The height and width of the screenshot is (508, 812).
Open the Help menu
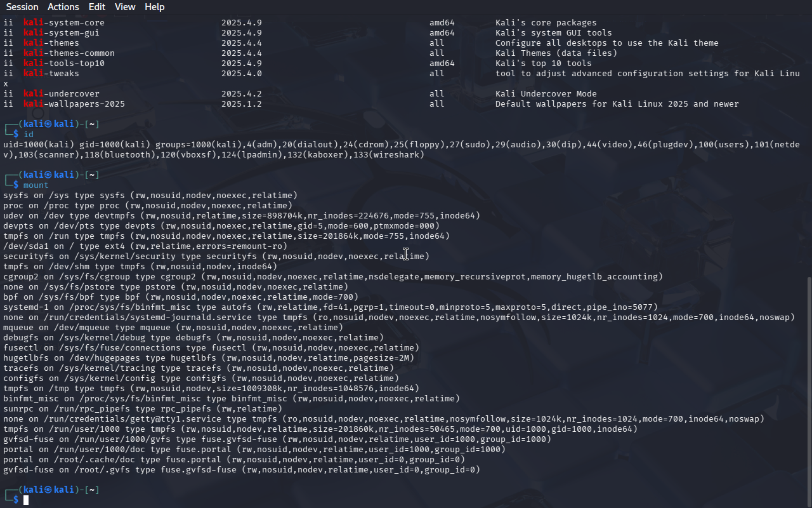pyautogui.click(x=154, y=7)
